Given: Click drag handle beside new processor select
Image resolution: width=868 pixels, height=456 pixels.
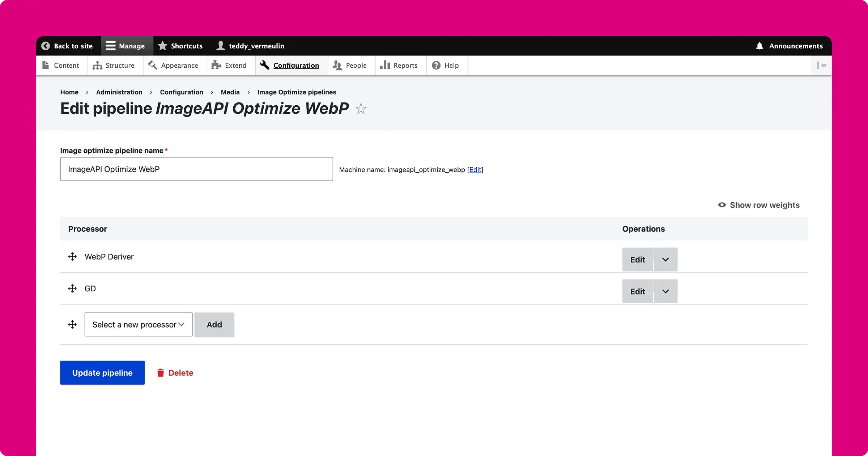Looking at the screenshot, I should [x=72, y=324].
